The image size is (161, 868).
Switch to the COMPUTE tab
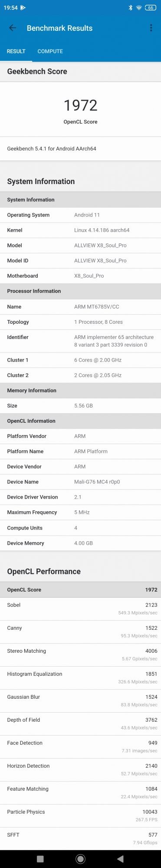50,51
